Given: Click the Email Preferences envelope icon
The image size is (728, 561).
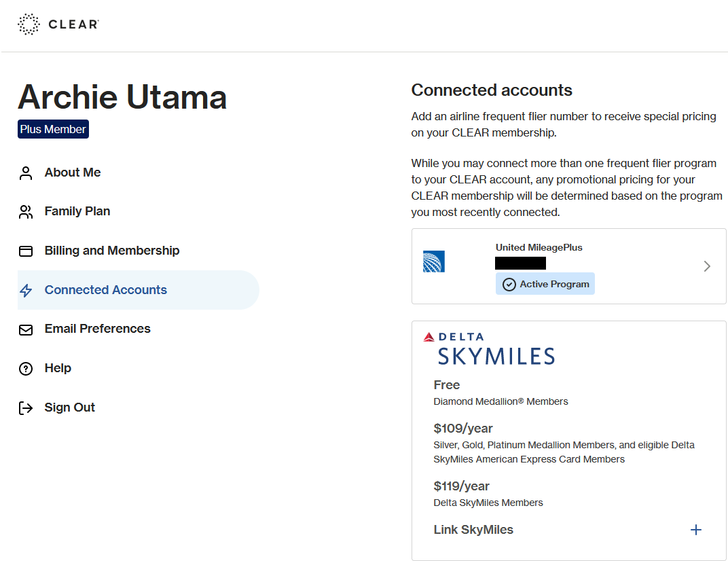Looking at the screenshot, I should (26, 329).
